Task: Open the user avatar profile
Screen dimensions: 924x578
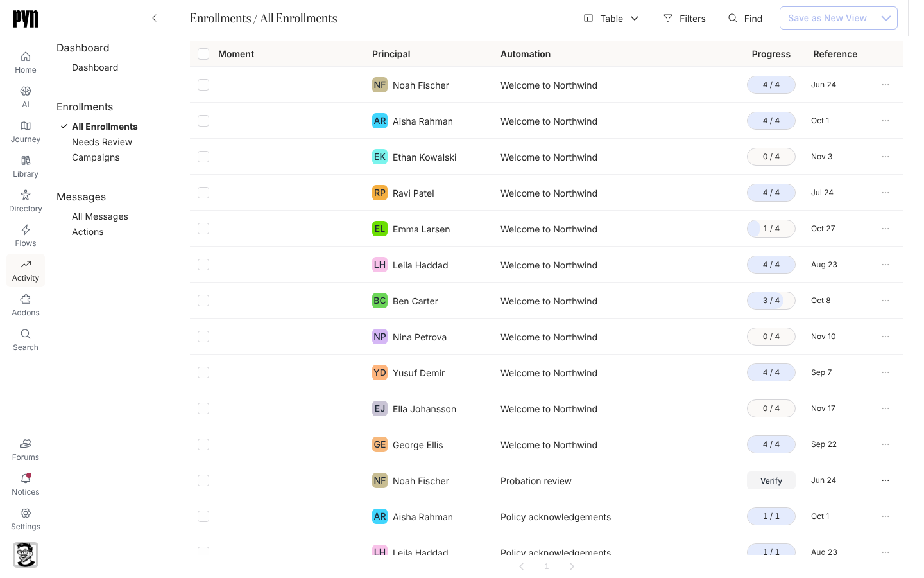Action: 26,555
